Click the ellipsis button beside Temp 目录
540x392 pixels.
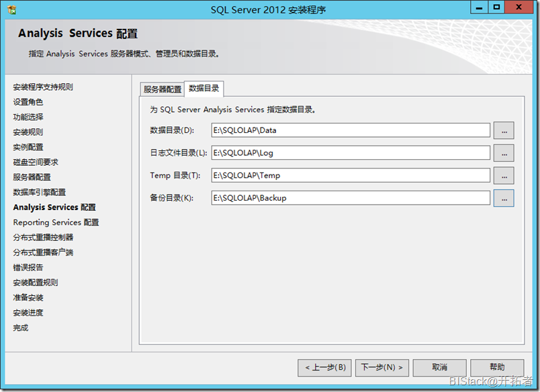tap(504, 175)
